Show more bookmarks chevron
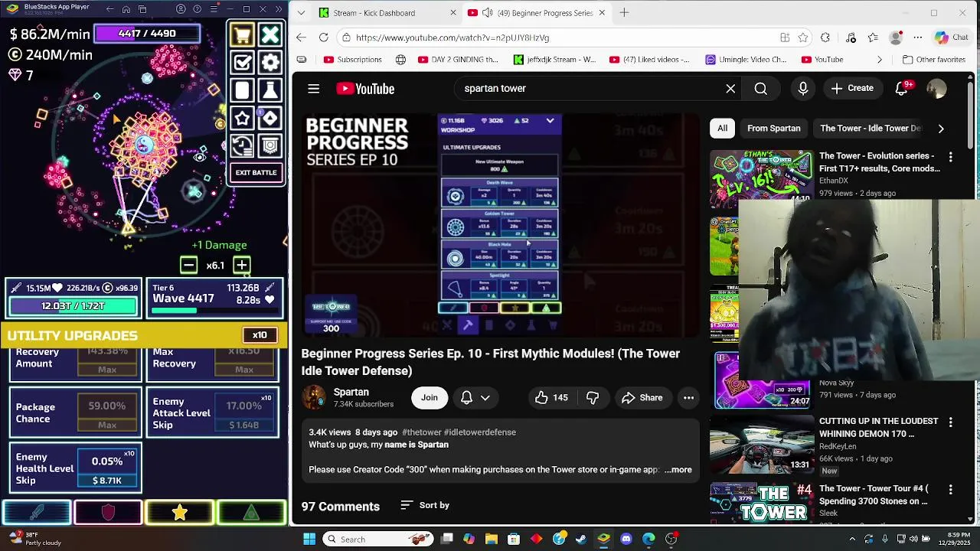The image size is (980, 551). click(x=879, y=60)
